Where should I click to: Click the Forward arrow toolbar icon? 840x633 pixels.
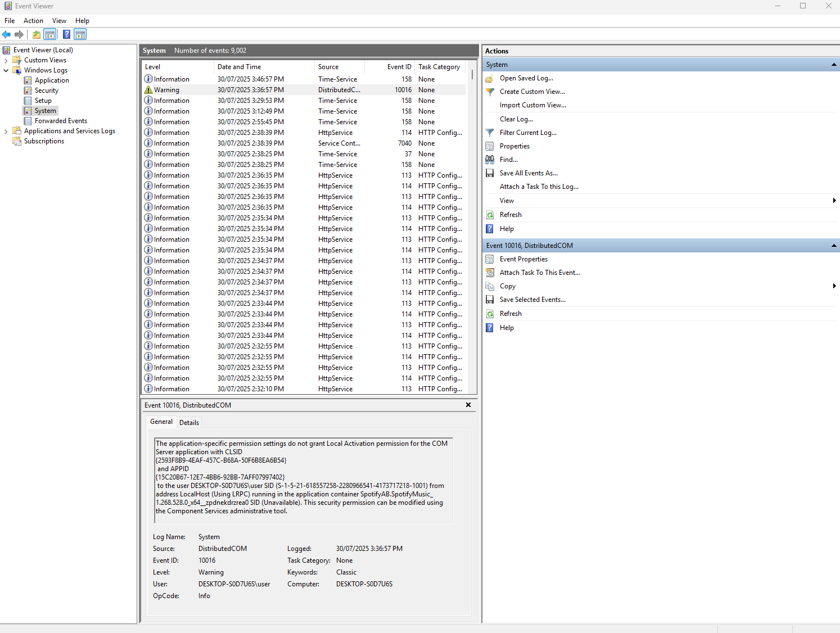tap(19, 35)
